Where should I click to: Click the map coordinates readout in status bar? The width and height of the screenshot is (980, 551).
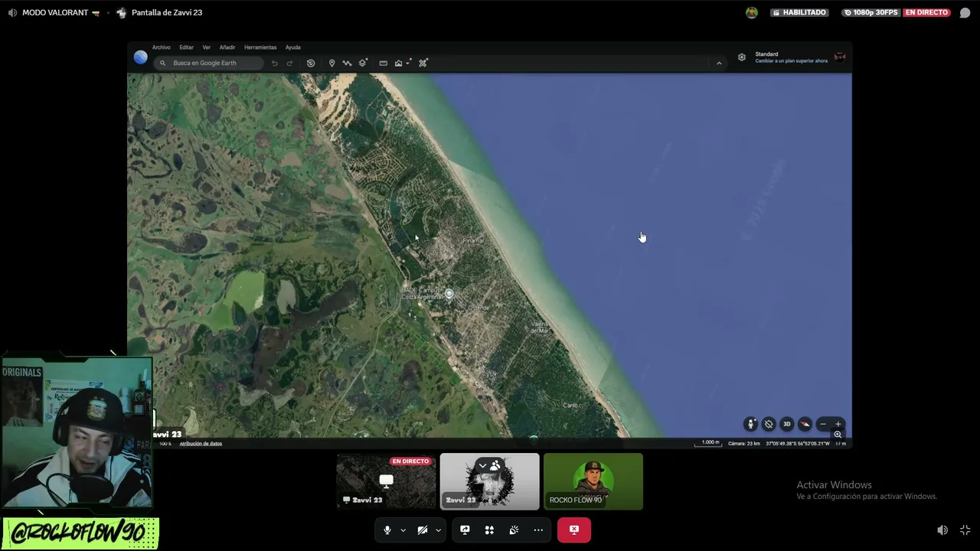[x=798, y=443]
